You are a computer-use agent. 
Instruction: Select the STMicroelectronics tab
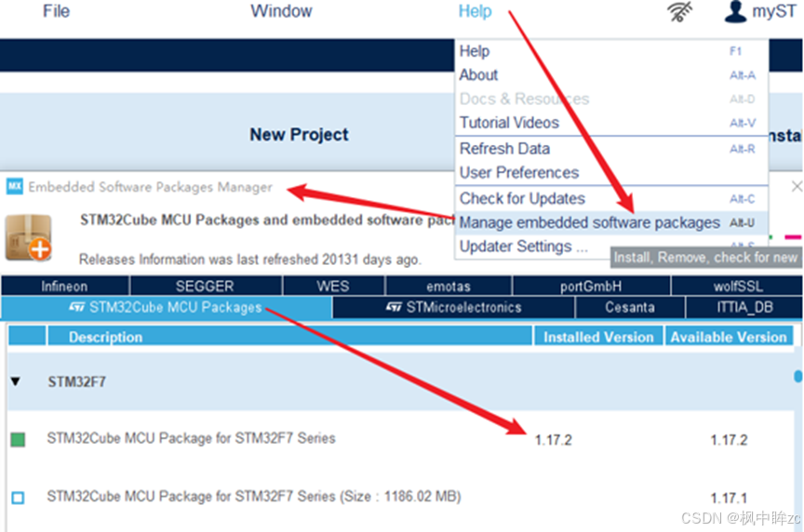pyautogui.click(x=453, y=308)
